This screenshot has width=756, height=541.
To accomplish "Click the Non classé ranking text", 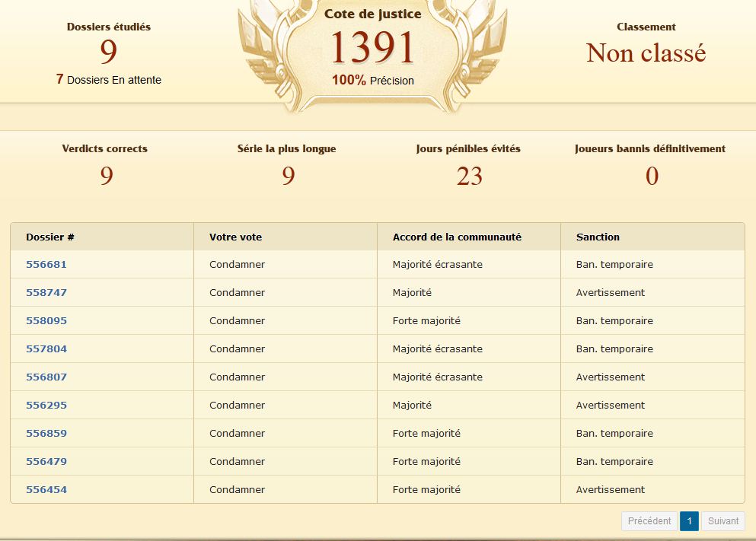I will pyautogui.click(x=646, y=53).
